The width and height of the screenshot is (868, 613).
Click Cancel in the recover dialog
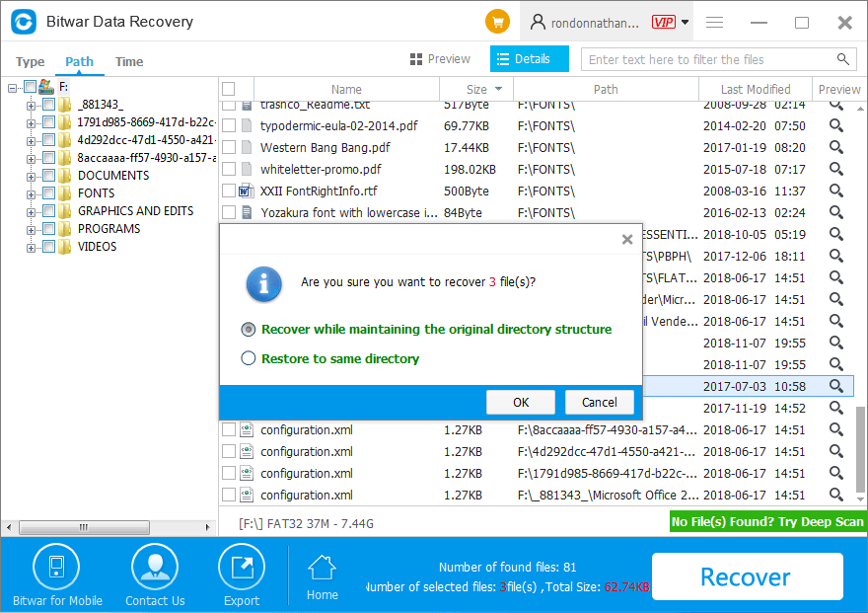599,402
